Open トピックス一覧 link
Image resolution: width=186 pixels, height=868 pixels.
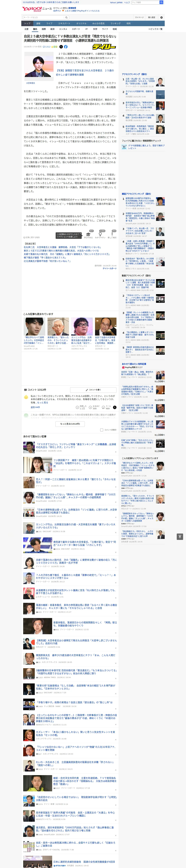click(155, 29)
